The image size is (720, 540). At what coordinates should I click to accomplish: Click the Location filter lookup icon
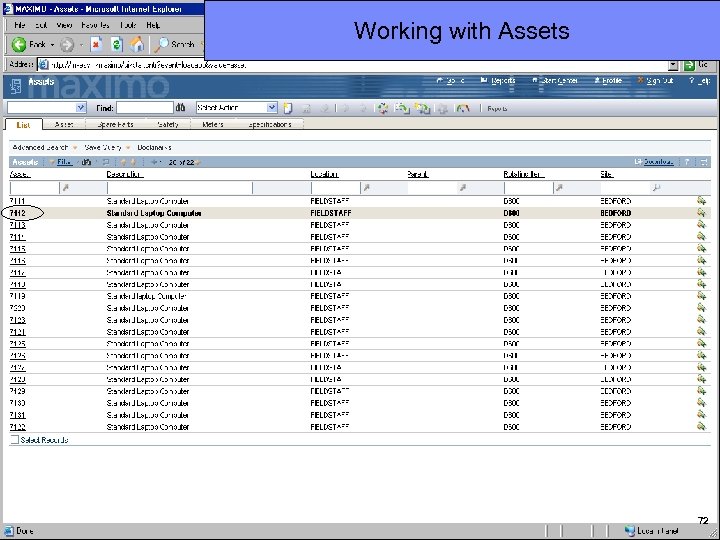pyautogui.click(x=366, y=187)
